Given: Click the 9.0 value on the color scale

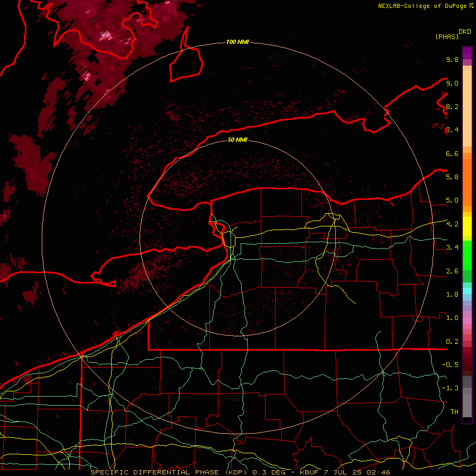Looking at the screenshot, I should tap(452, 83).
